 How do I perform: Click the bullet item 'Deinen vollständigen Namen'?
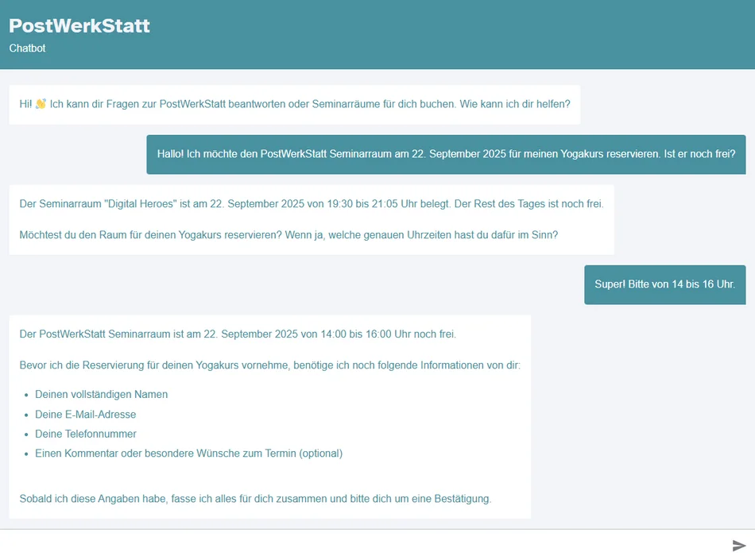coord(101,394)
